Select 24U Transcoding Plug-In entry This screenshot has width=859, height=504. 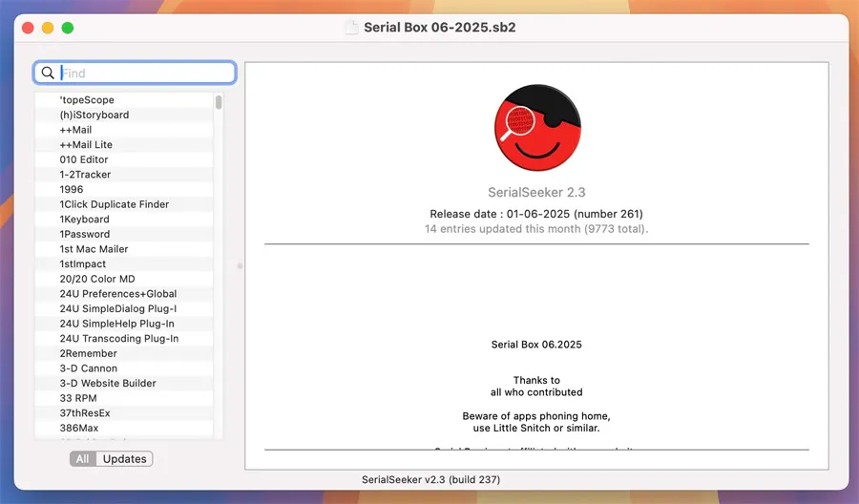tap(119, 338)
